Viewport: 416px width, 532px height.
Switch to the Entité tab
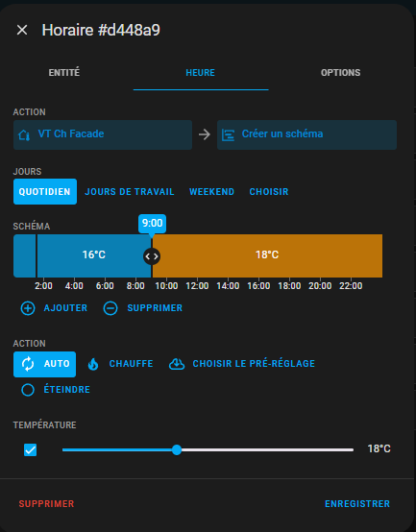(x=64, y=73)
